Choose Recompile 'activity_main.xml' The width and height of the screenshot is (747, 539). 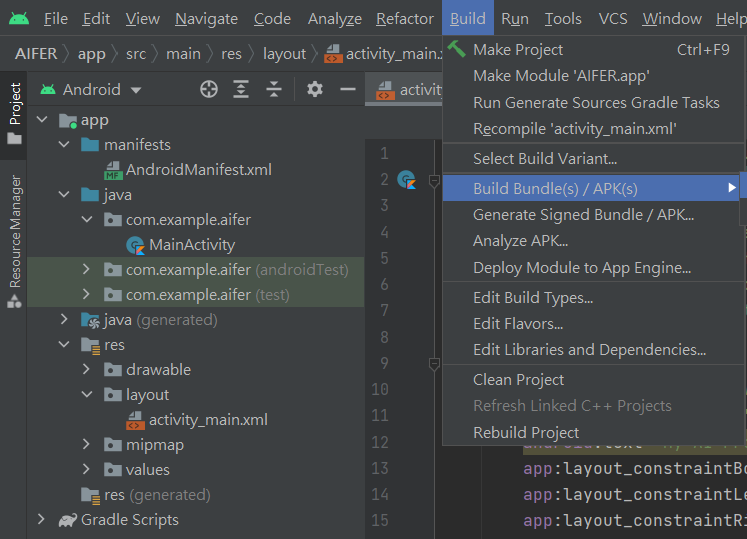click(x=593, y=129)
